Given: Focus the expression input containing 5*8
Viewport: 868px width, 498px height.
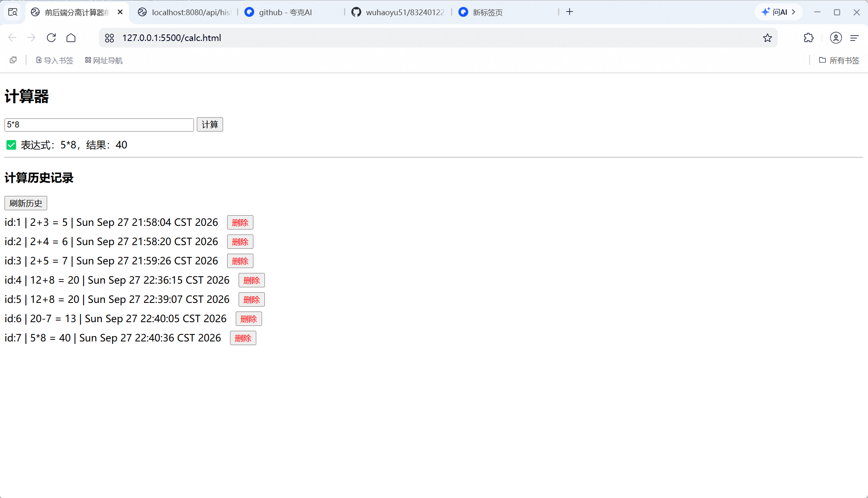Looking at the screenshot, I should [x=99, y=125].
